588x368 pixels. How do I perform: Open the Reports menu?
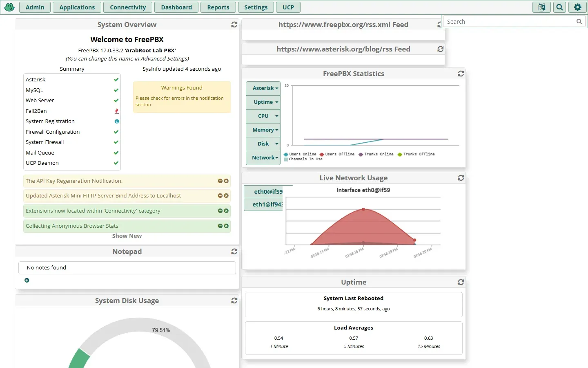218,7
